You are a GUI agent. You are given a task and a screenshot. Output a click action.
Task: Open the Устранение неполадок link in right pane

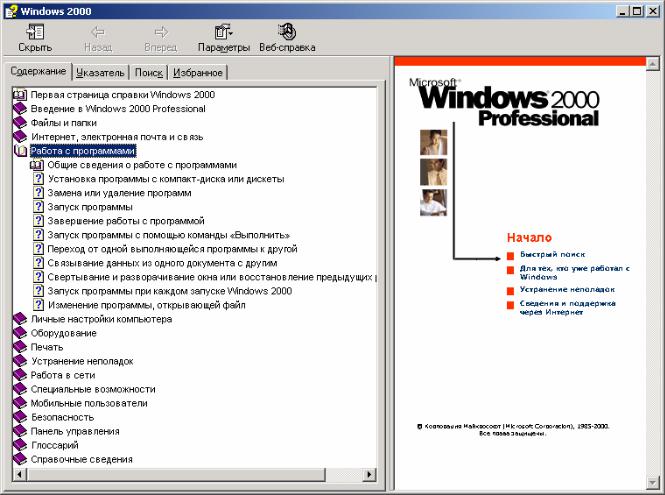click(567, 289)
